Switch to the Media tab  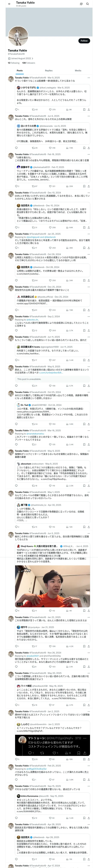[78, 71]
